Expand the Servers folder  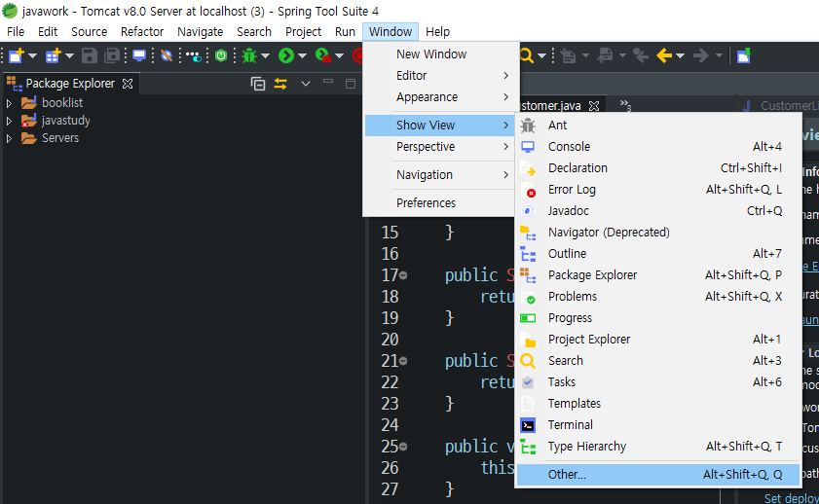click(9, 139)
